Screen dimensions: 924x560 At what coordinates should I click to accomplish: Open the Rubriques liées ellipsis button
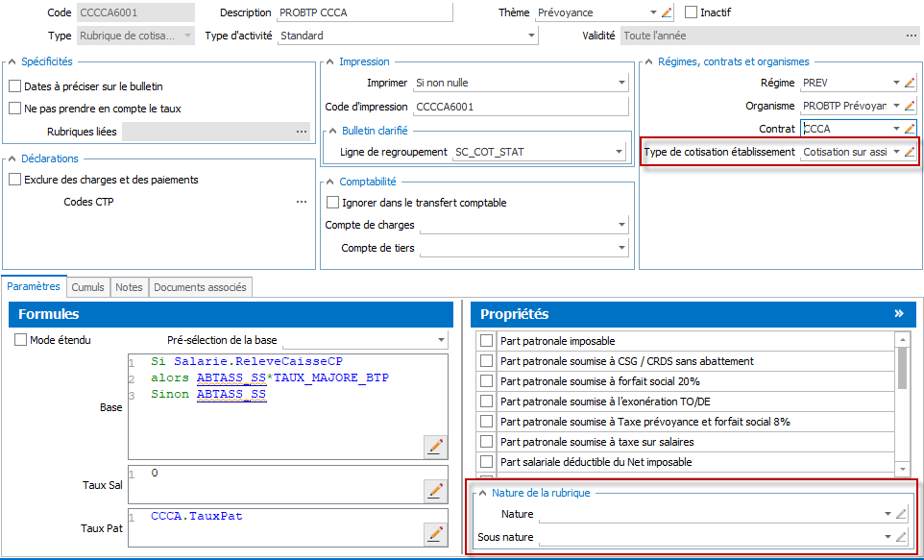[302, 132]
